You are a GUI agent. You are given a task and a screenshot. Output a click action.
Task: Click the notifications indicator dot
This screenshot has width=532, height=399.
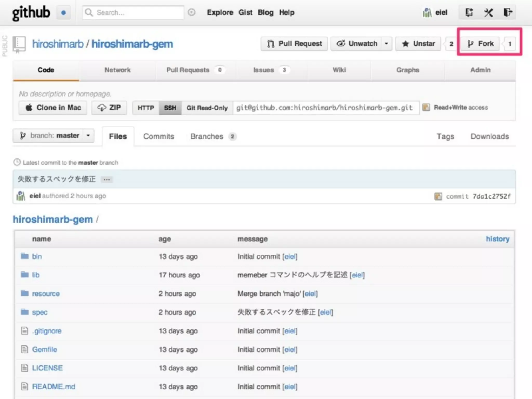pyautogui.click(x=63, y=13)
